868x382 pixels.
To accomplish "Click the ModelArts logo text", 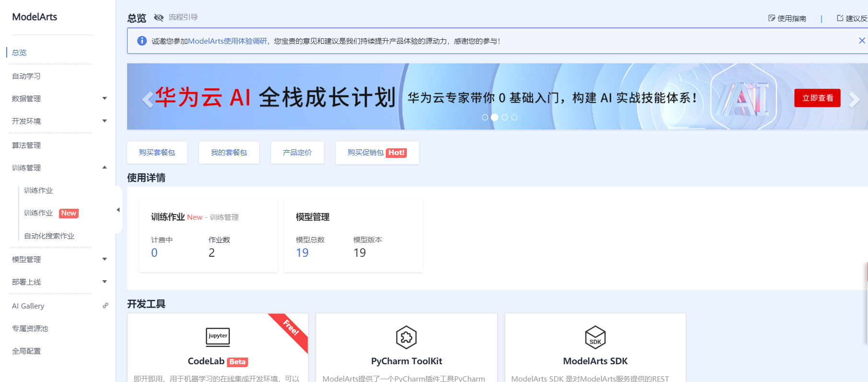I will (35, 17).
